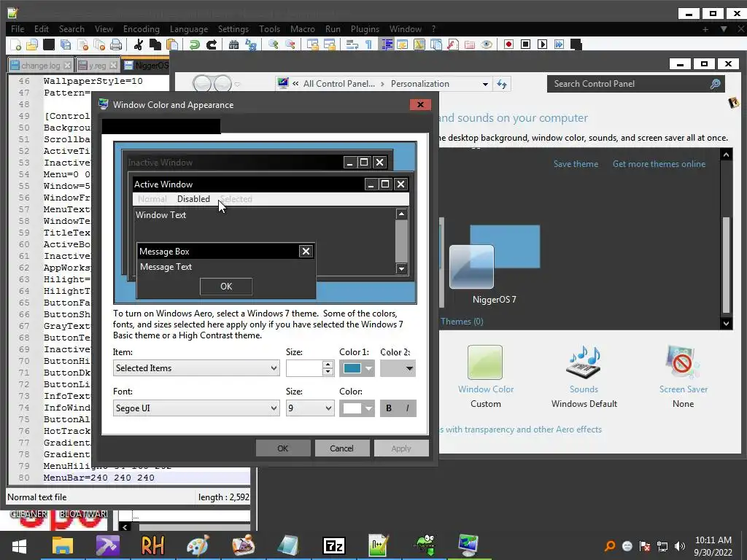Click Run macro multiple times icon
This screenshot has width=747, height=560.
pos(559,44)
